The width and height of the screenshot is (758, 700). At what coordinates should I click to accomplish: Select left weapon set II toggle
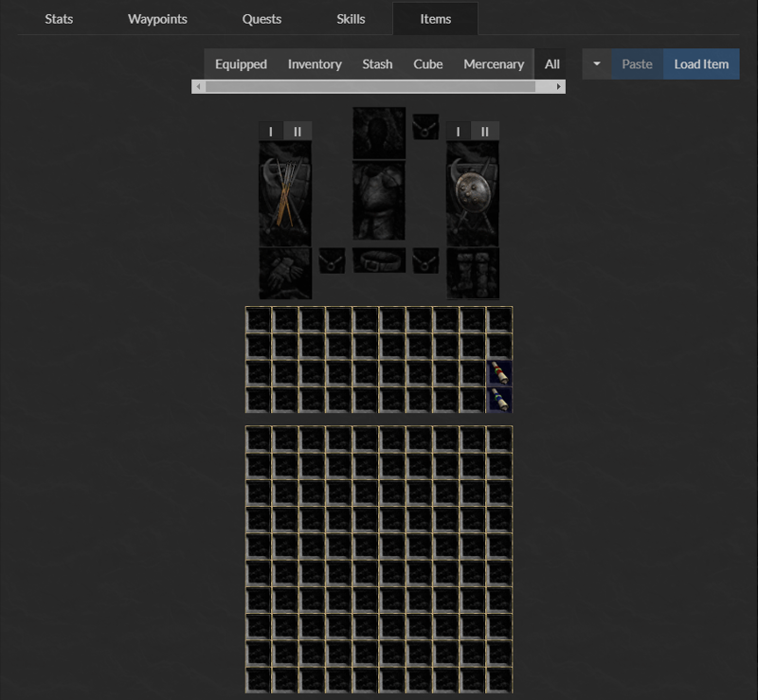(298, 131)
